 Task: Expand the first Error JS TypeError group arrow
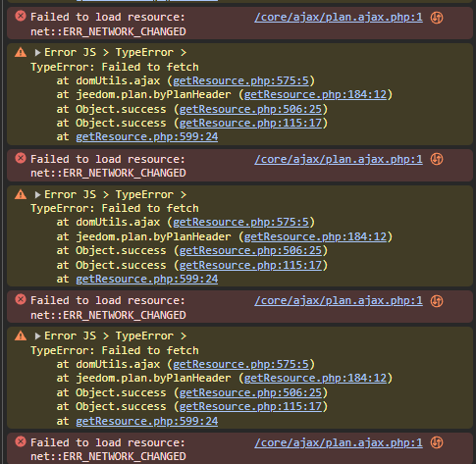coord(37,52)
